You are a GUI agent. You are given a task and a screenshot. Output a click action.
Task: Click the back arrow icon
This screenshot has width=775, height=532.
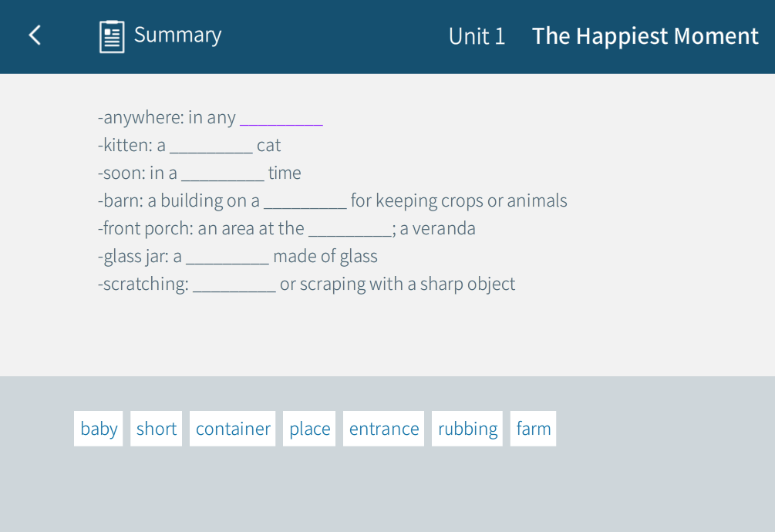tap(35, 35)
